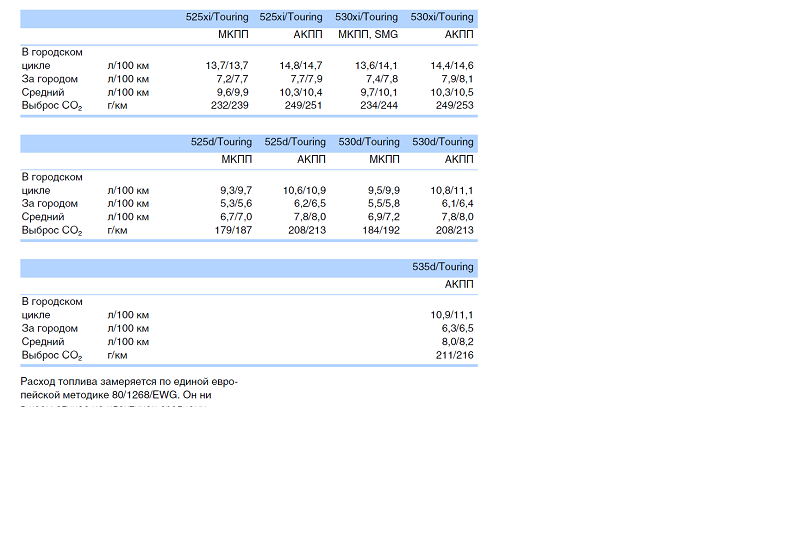Click the average value 6,9/7,2
The image size is (800, 533).
tap(383, 216)
